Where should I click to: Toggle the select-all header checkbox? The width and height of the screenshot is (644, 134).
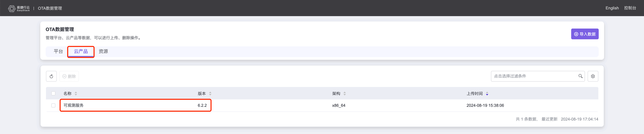(x=53, y=94)
